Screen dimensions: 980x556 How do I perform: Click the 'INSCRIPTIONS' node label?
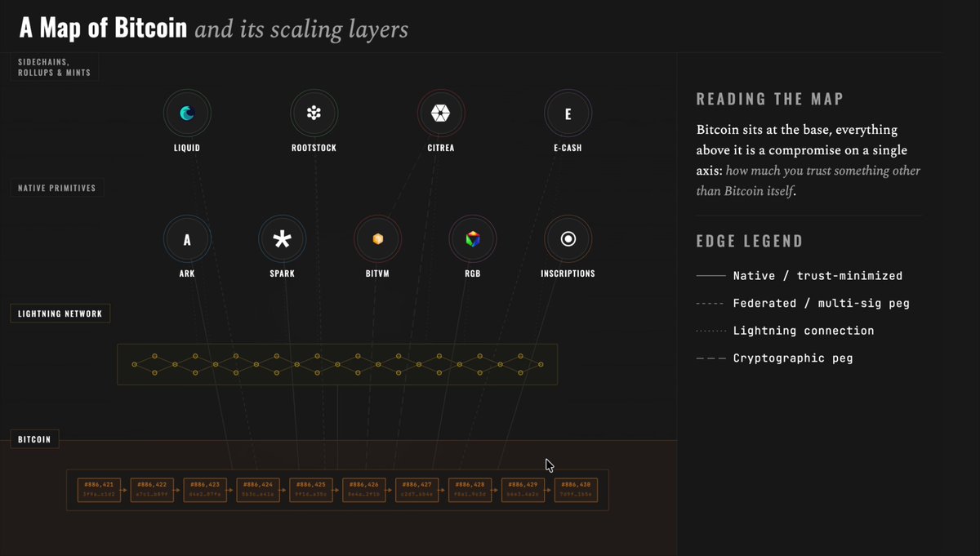pyautogui.click(x=568, y=274)
